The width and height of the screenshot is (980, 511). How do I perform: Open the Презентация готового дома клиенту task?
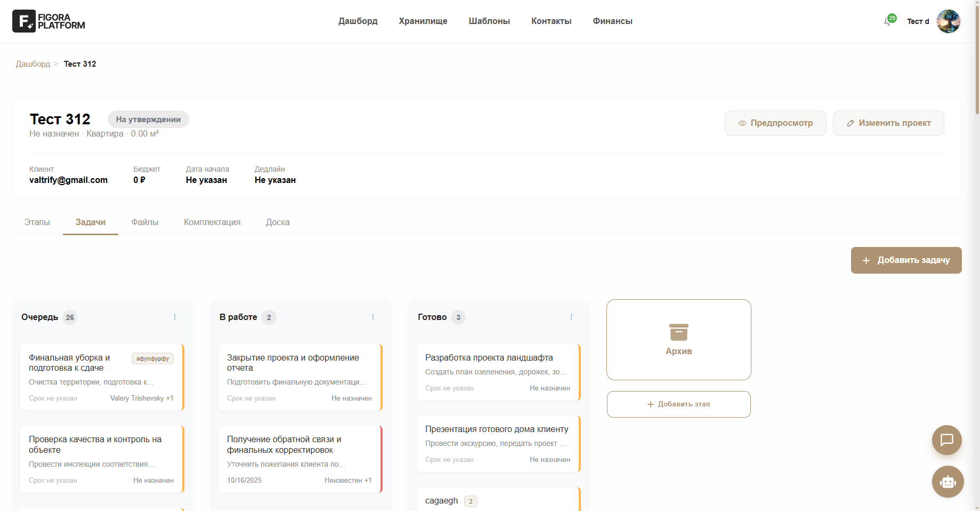pyautogui.click(x=499, y=444)
